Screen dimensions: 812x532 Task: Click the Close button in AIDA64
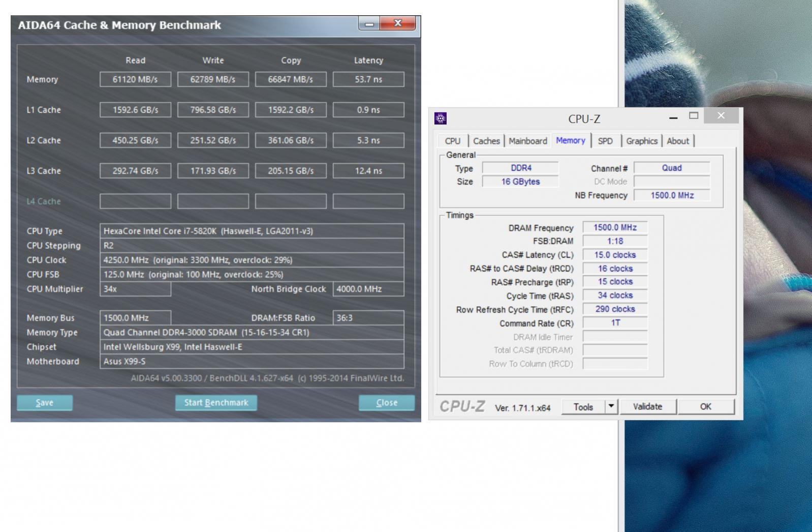pyautogui.click(x=387, y=402)
